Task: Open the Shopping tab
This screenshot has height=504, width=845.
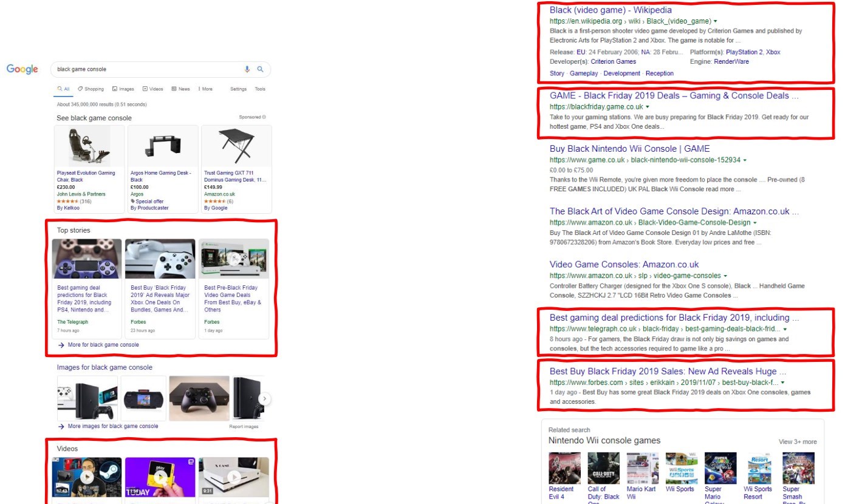Action: pyautogui.click(x=91, y=89)
